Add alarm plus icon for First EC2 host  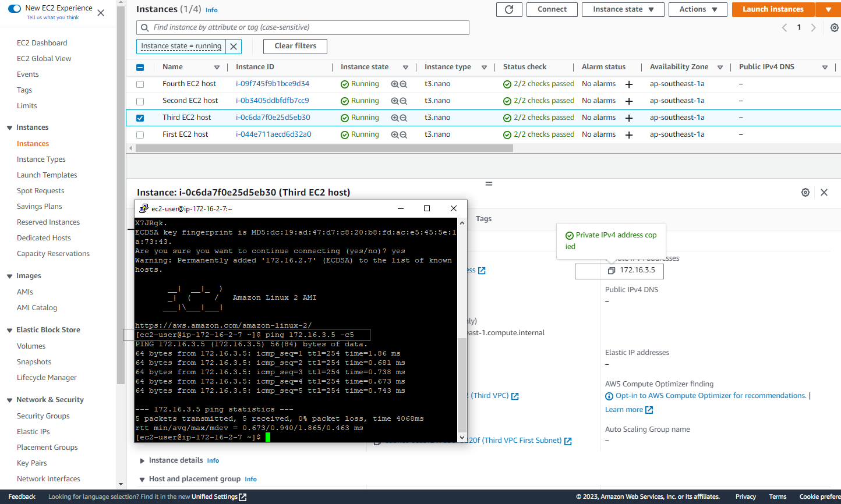point(629,135)
